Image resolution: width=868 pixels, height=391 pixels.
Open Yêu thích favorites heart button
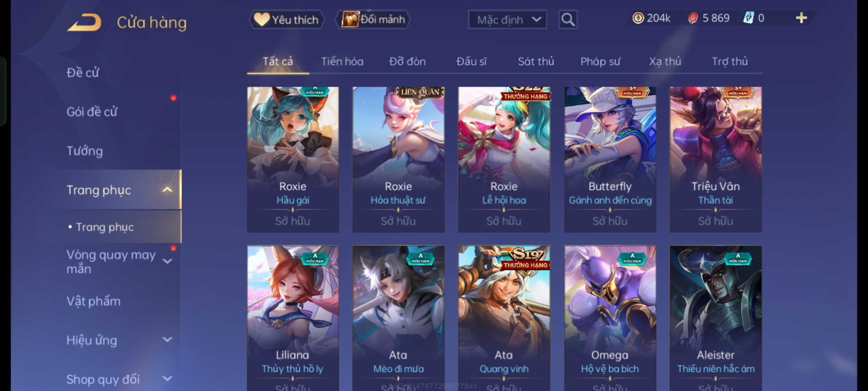point(286,20)
